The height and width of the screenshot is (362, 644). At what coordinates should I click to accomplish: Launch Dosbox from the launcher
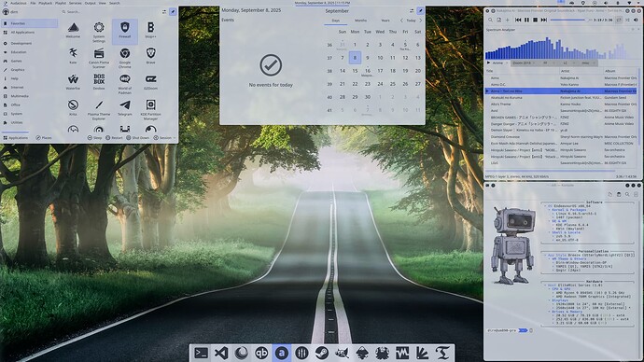tap(99, 82)
